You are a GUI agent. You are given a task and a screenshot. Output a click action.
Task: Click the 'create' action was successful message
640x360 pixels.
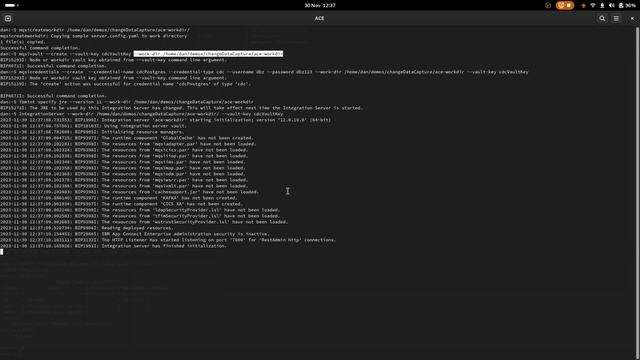pos(126,84)
